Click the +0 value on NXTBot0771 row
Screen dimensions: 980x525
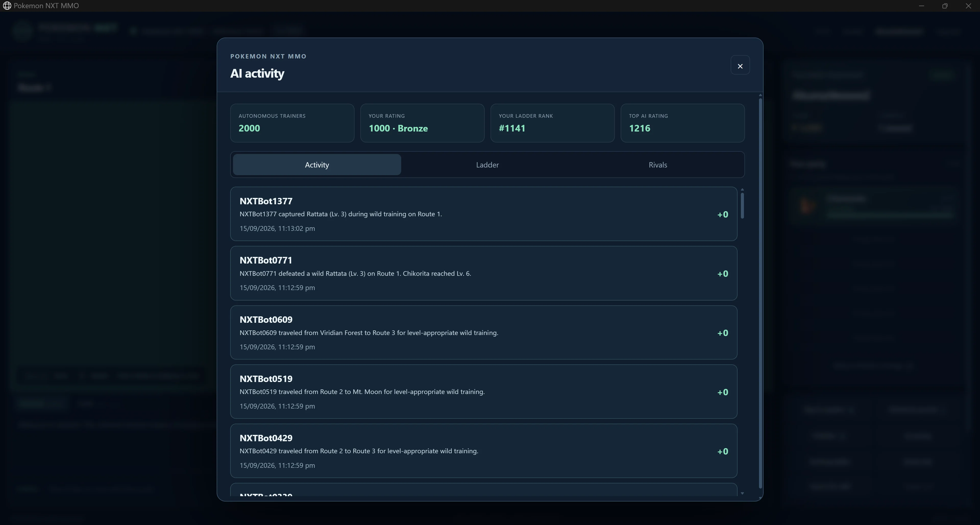coord(722,274)
